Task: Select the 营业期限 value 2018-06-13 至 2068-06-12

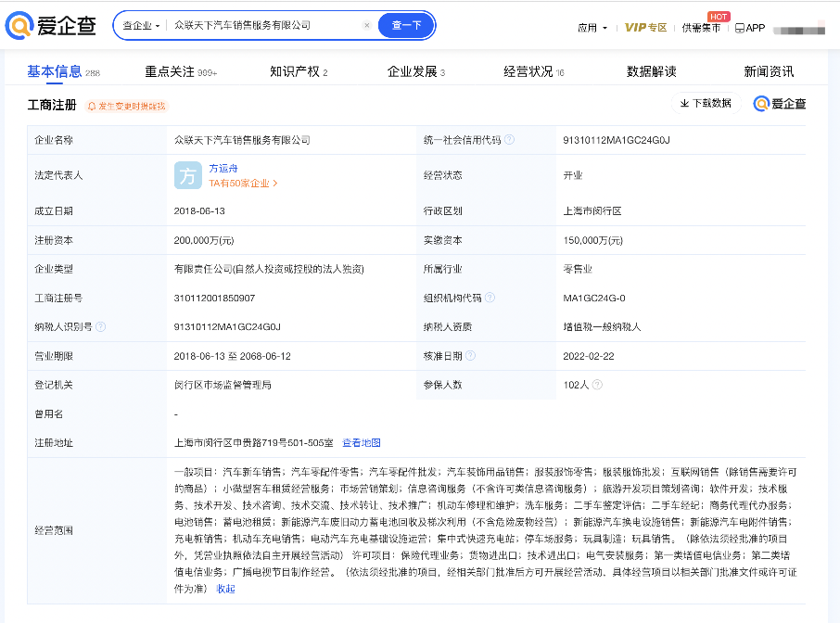Action: 232,356
